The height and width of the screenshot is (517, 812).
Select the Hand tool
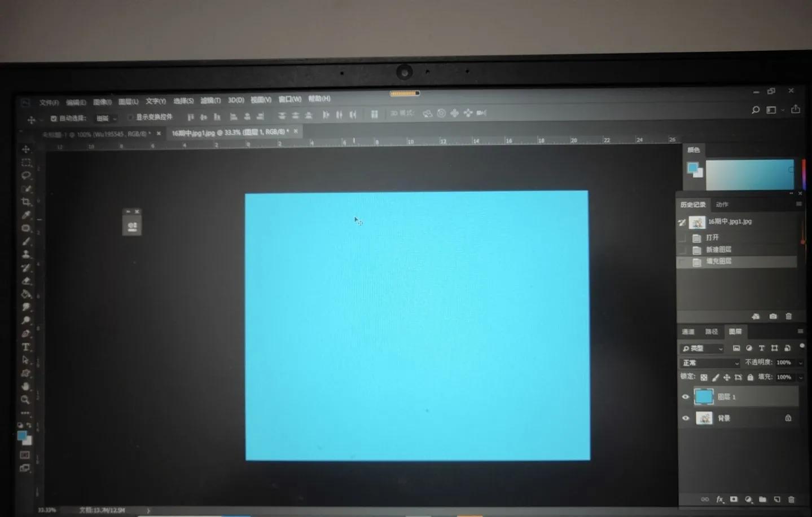click(26, 387)
